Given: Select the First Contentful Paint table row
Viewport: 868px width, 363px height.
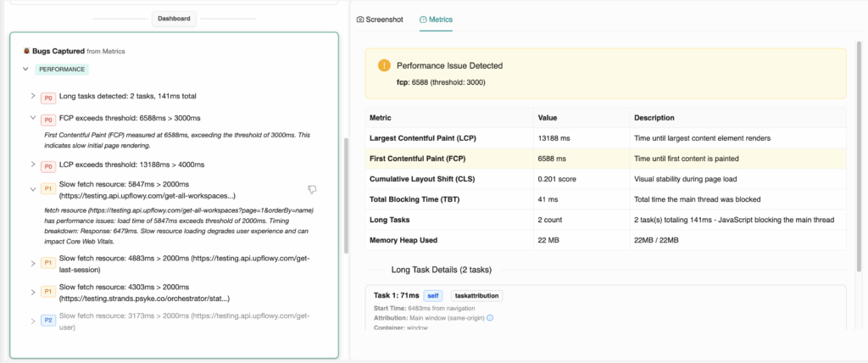Looking at the screenshot, I should point(605,158).
